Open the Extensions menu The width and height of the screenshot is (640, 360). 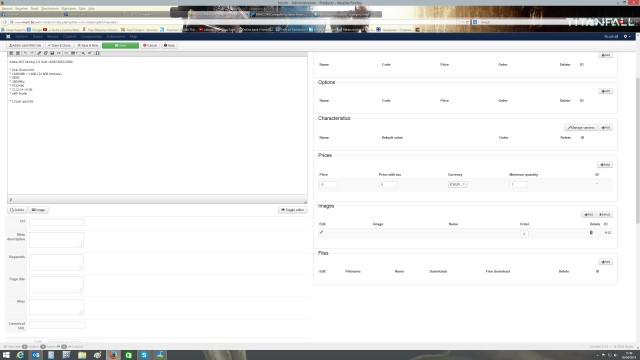pos(116,36)
